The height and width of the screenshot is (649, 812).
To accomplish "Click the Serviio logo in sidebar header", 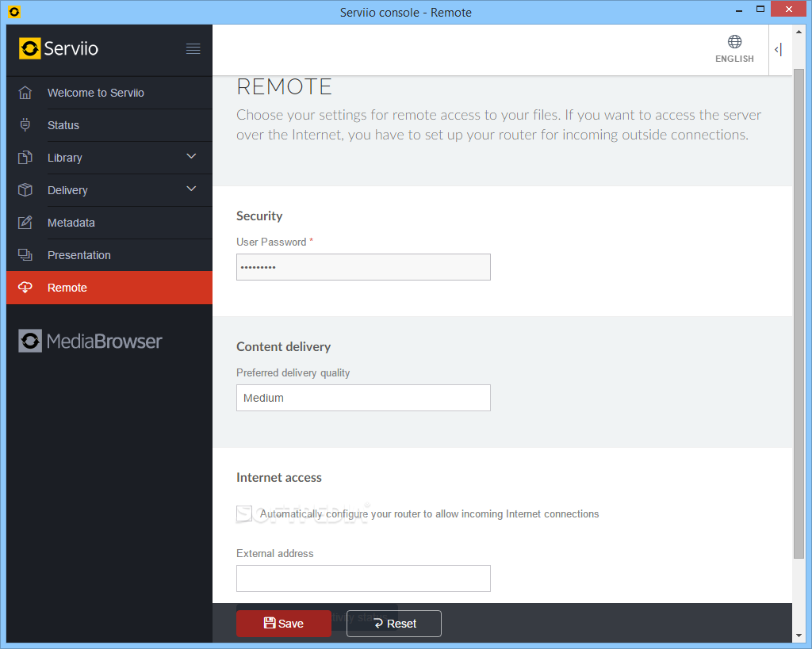I will point(59,48).
